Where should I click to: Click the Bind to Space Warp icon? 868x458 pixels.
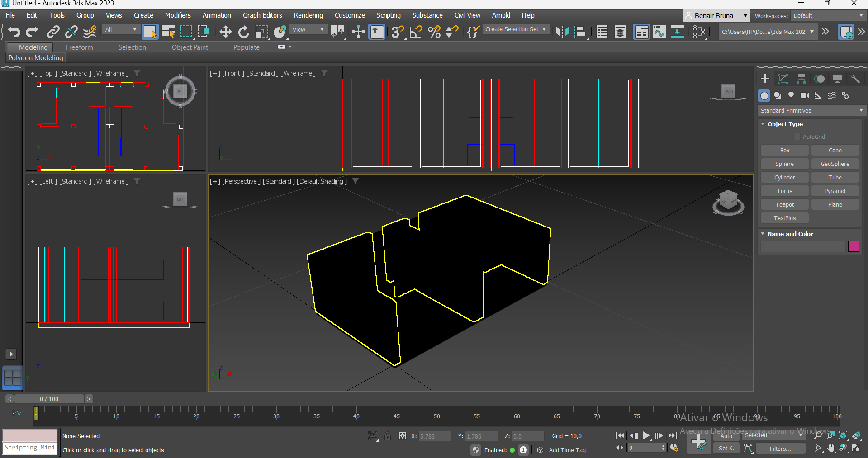click(x=90, y=32)
